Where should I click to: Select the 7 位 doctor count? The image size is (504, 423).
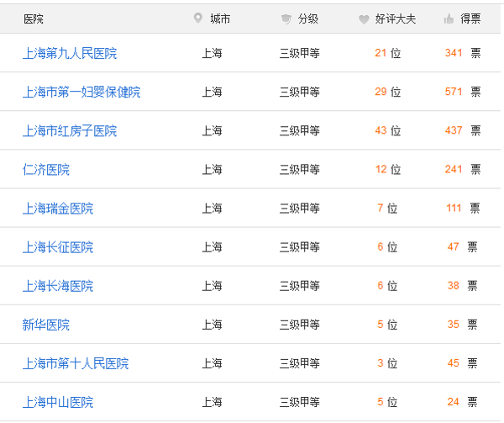pos(387,209)
